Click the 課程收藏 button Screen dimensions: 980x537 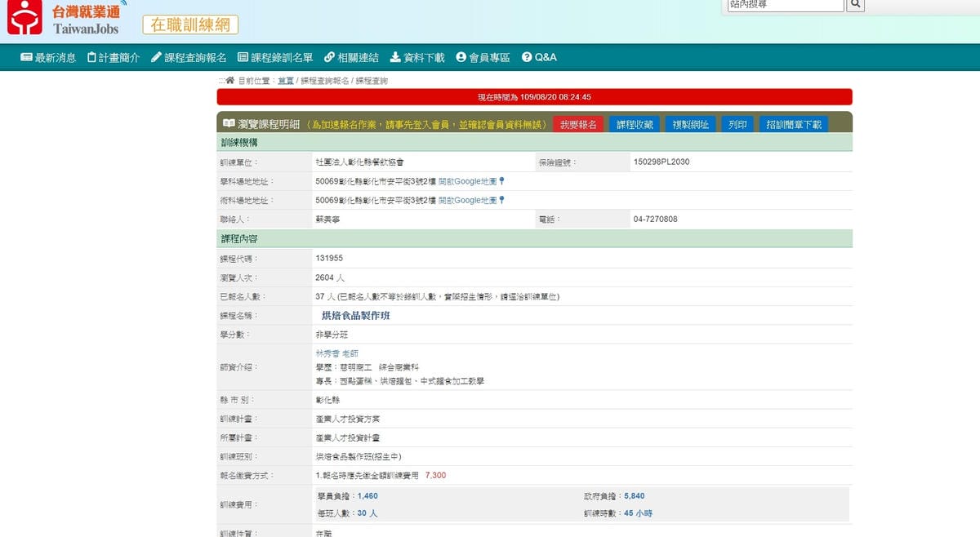[x=635, y=125]
